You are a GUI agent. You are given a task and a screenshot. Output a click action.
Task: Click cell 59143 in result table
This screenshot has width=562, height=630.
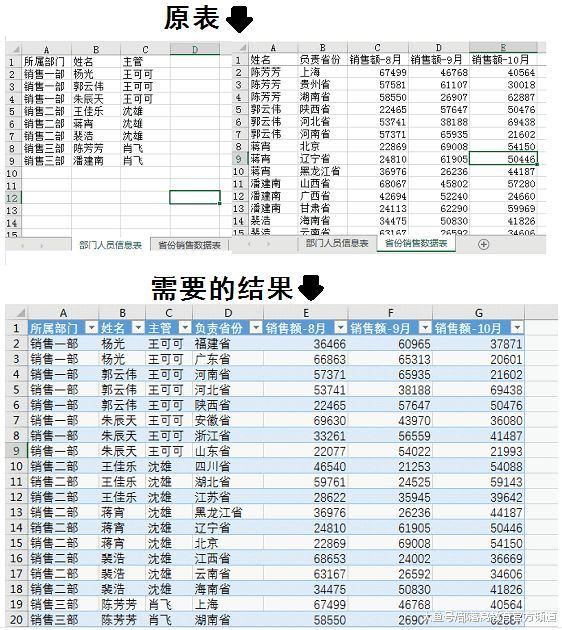478,482
